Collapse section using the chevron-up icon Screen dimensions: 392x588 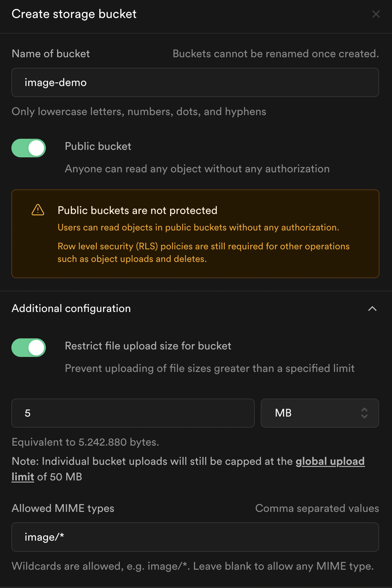(x=372, y=309)
